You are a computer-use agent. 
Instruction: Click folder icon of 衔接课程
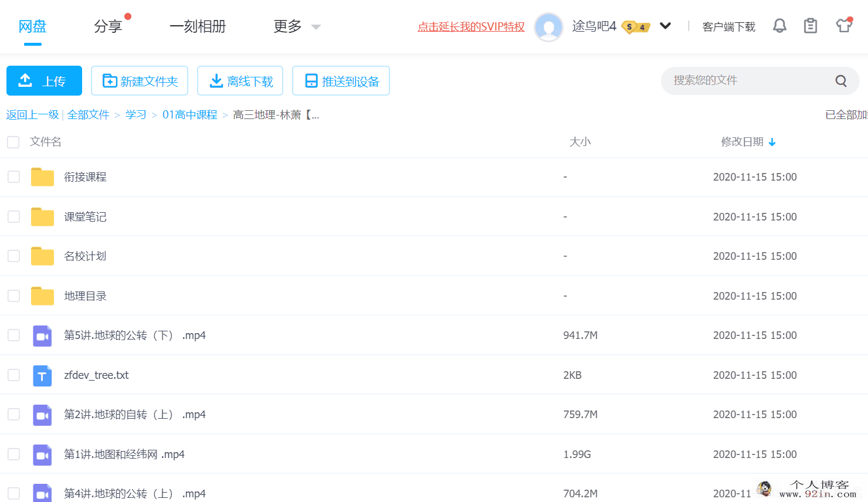coord(42,177)
